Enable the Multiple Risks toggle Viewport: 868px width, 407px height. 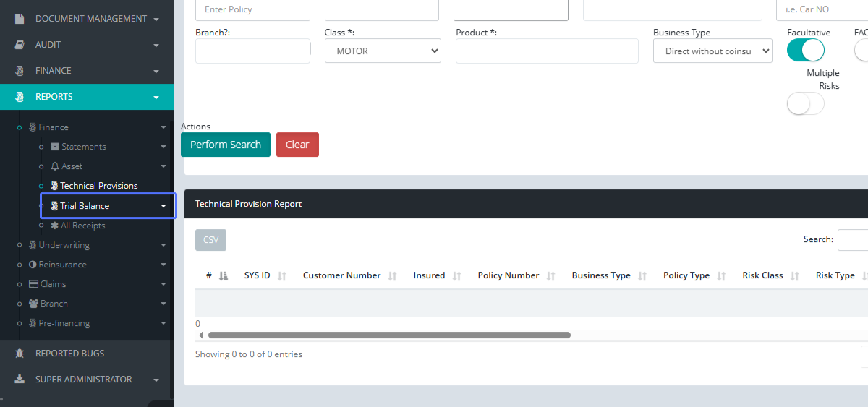tap(805, 104)
